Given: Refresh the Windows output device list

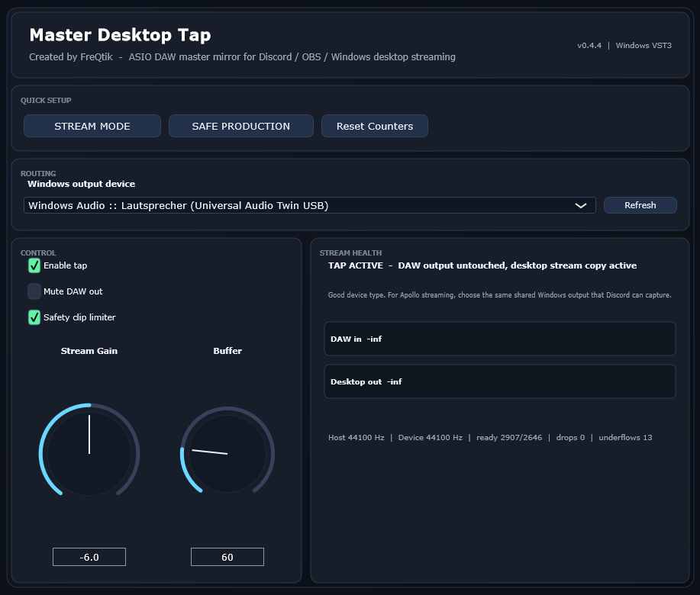Looking at the screenshot, I should pos(640,205).
